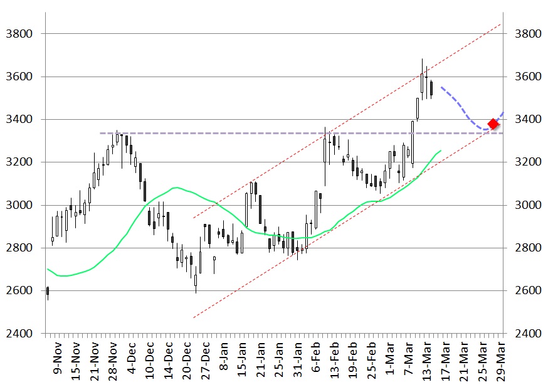Select the 13-Mar date label
The width and height of the screenshot is (553, 392).
(428, 361)
